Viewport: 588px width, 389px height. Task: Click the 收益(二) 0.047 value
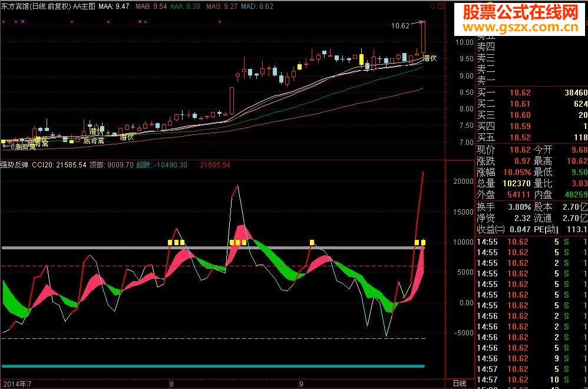(x=520, y=229)
